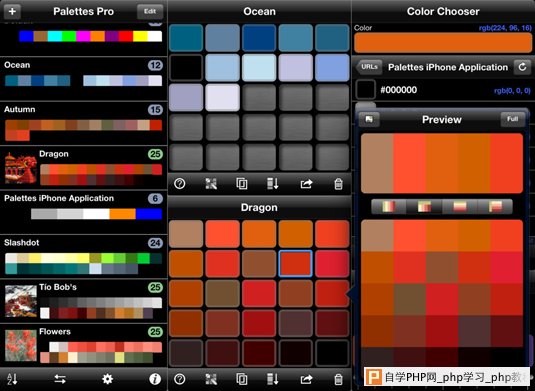Tap the image icon in Preview header
Screen dimensions: 535x391
coord(369,119)
